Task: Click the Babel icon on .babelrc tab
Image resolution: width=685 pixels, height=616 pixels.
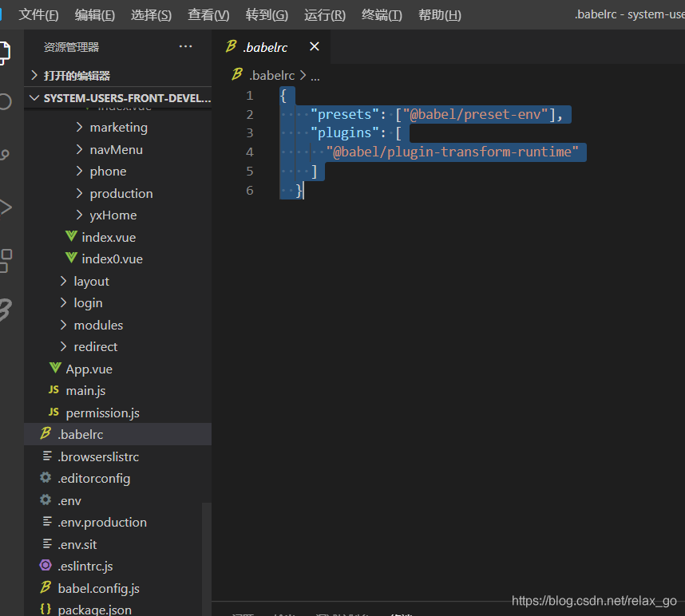Action: point(231,46)
